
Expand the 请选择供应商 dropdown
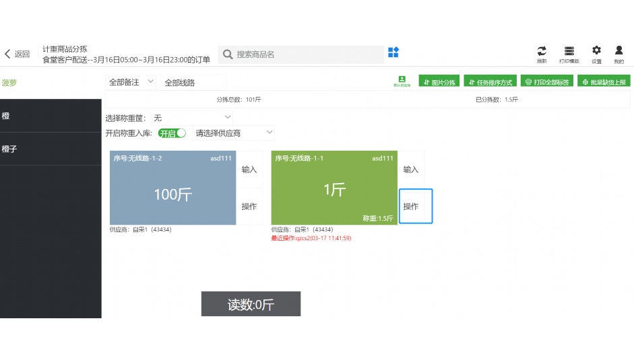[x=234, y=133]
